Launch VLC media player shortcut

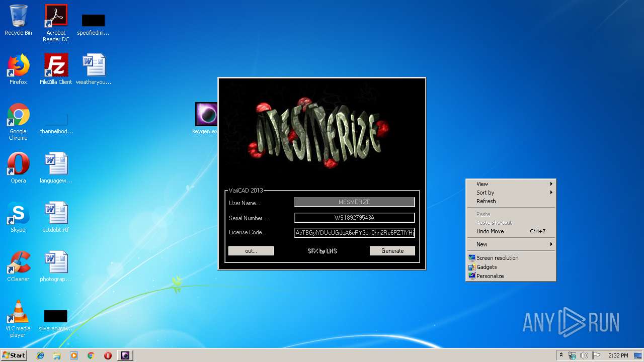(18, 319)
